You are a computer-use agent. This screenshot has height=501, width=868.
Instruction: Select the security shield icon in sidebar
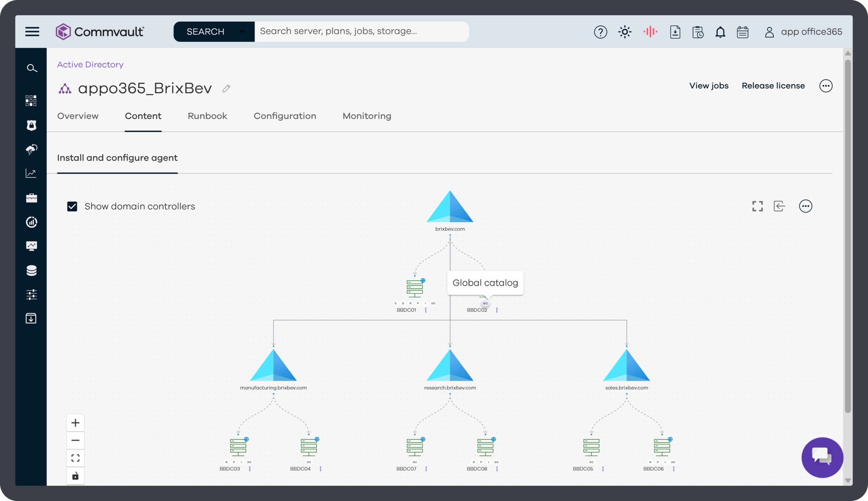tap(31, 125)
